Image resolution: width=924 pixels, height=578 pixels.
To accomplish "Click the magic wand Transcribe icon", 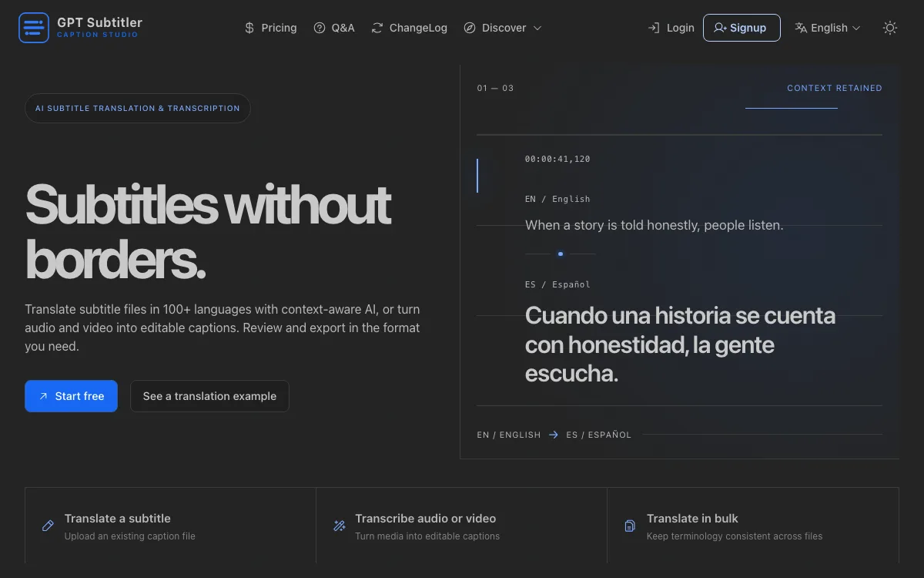I will click(339, 526).
